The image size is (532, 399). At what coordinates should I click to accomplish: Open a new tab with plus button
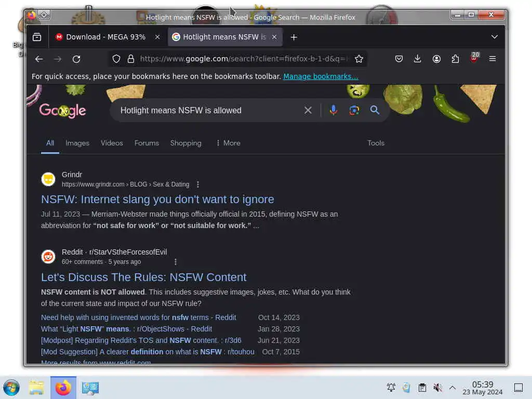294,37
